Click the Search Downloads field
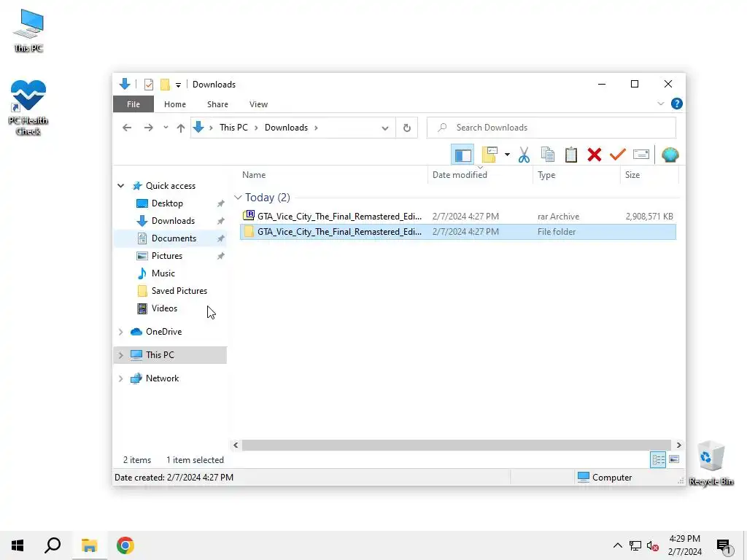The width and height of the screenshot is (747, 560). pyautogui.click(x=551, y=128)
